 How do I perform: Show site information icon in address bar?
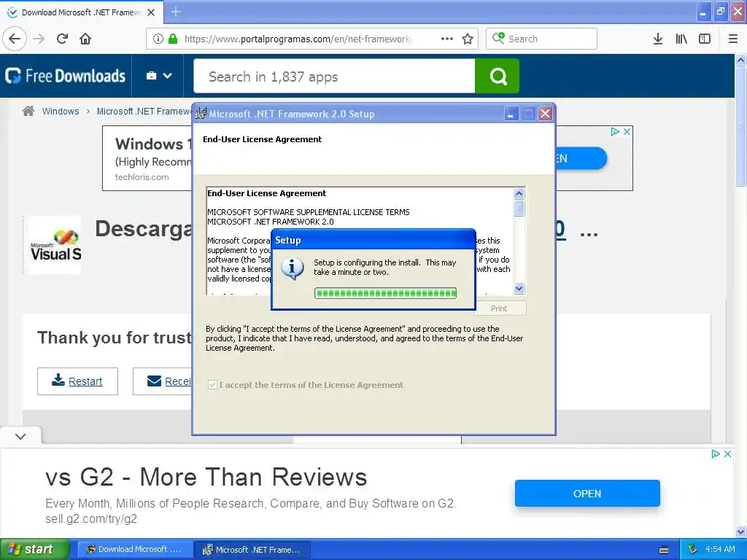[158, 39]
